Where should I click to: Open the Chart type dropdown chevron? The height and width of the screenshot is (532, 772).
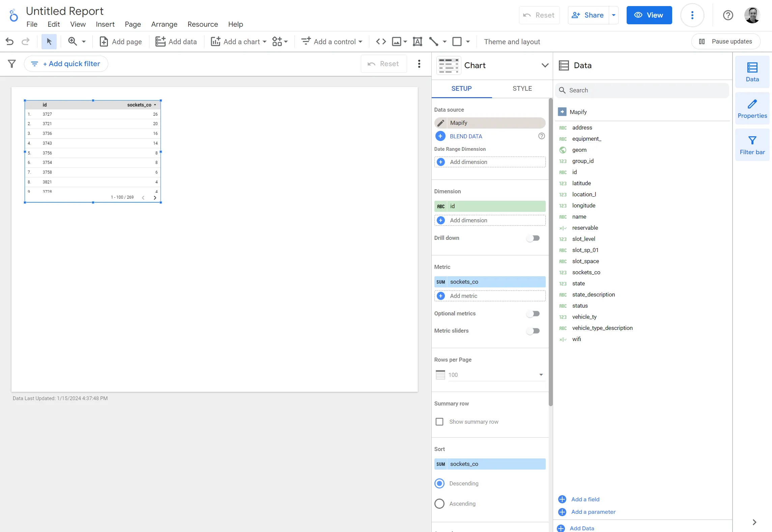click(545, 65)
